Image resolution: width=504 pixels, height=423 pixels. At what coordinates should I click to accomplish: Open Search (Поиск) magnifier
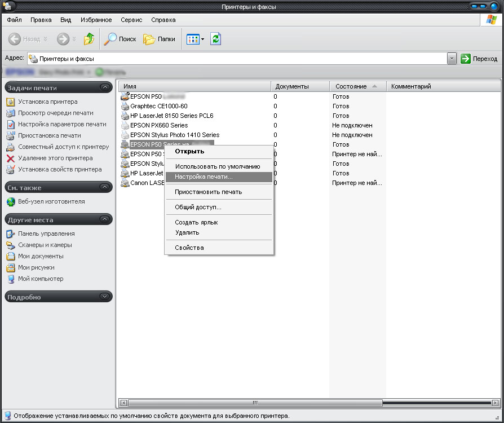pos(120,39)
